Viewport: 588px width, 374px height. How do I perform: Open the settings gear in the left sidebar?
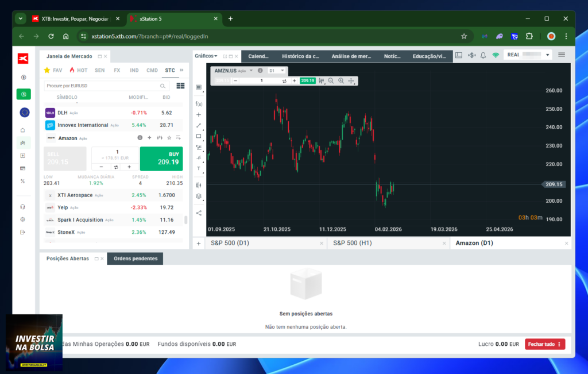tap(23, 219)
